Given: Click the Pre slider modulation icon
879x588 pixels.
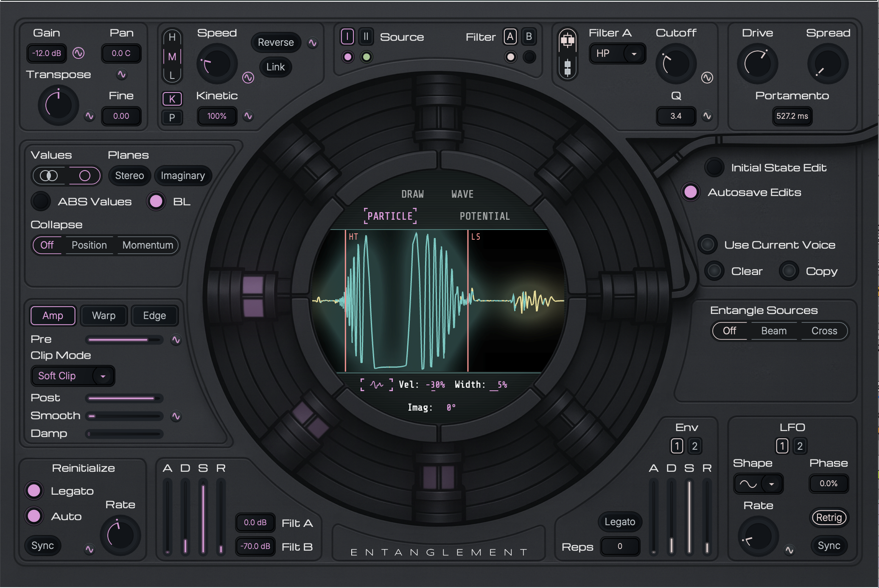Looking at the screenshot, I should [176, 340].
